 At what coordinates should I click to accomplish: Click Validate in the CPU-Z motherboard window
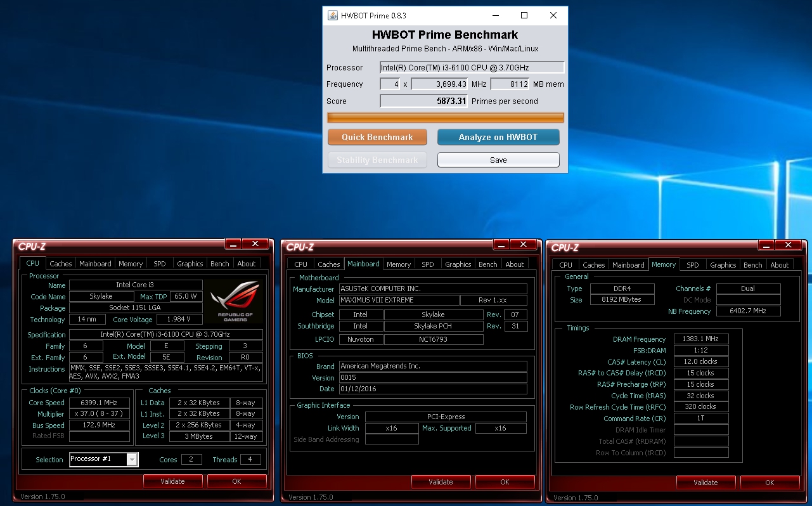click(441, 482)
